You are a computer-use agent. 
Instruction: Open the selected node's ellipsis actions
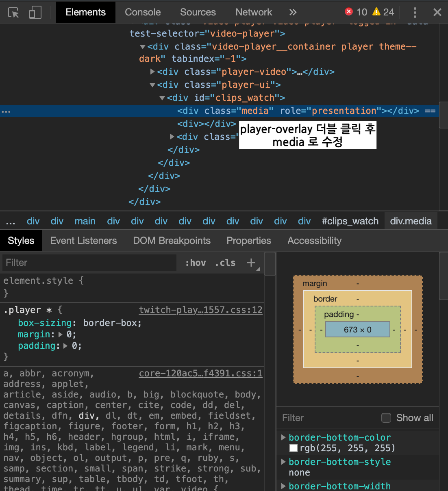tap(6, 111)
